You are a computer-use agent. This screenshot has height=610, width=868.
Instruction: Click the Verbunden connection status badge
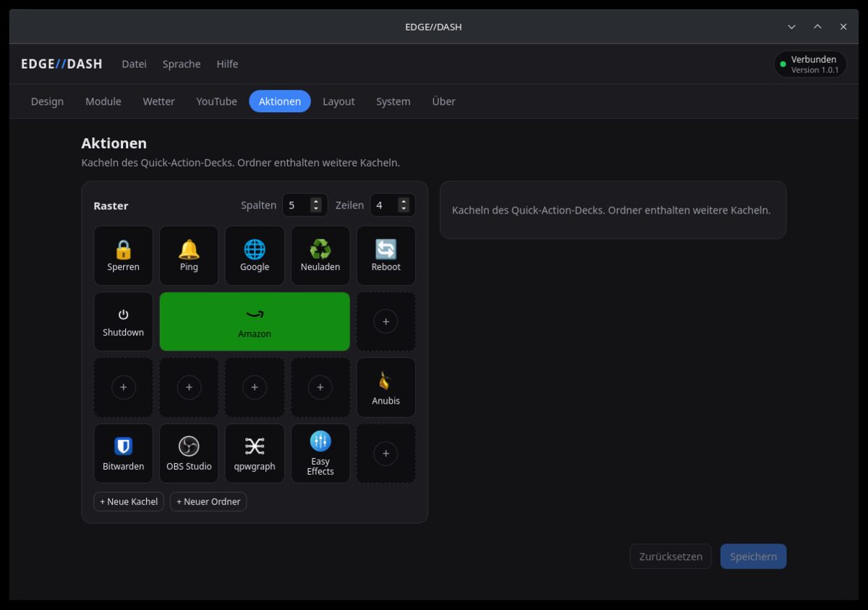coord(809,64)
